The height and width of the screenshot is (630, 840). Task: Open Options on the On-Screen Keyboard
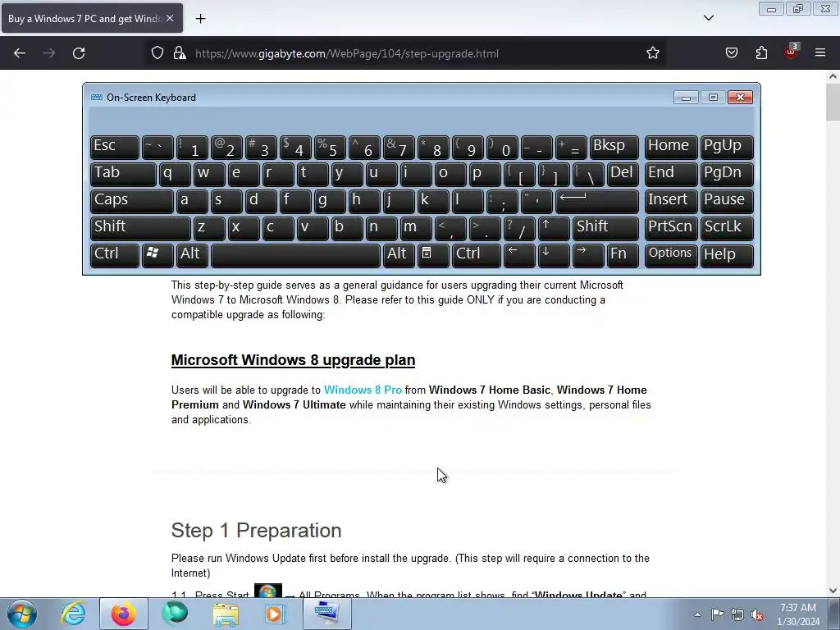click(671, 254)
